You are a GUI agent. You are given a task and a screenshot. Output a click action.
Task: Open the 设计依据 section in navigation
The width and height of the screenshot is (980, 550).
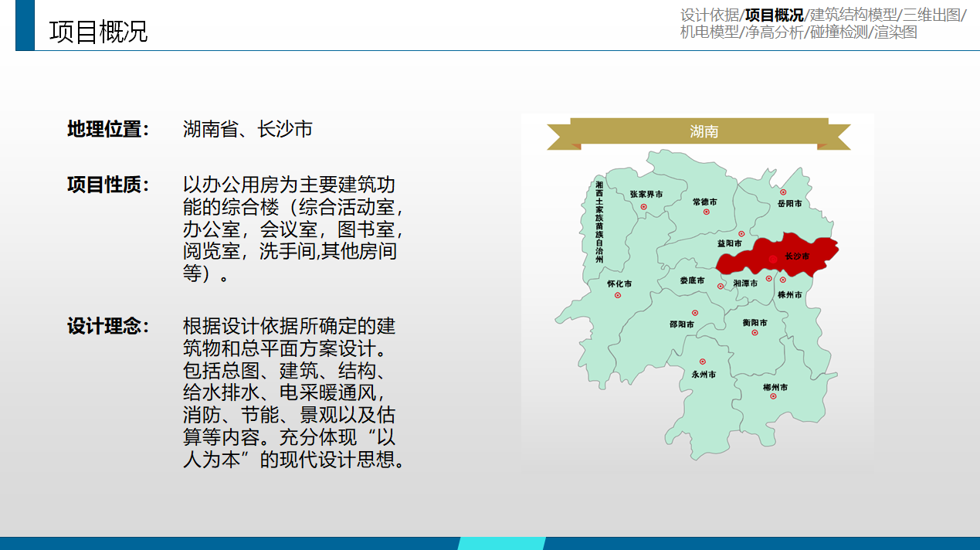click(x=710, y=15)
